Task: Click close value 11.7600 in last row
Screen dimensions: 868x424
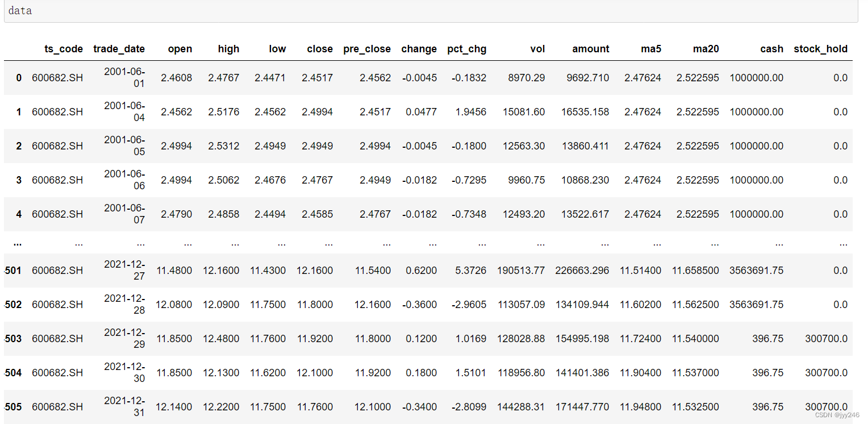Action: [x=315, y=407]
